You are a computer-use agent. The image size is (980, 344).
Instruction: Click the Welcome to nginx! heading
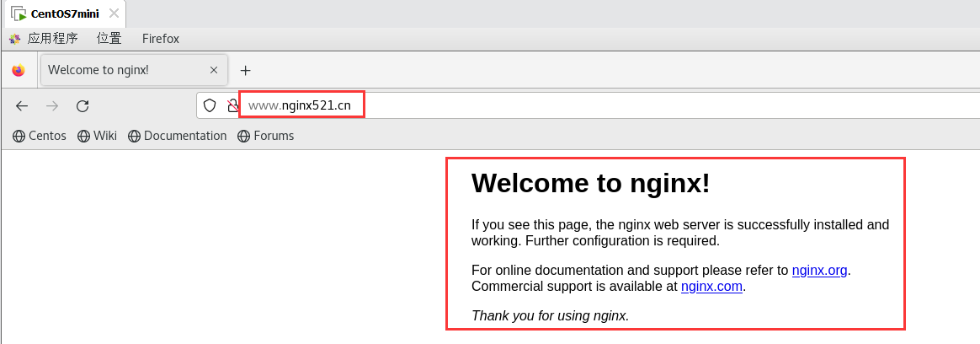(591, 183)
